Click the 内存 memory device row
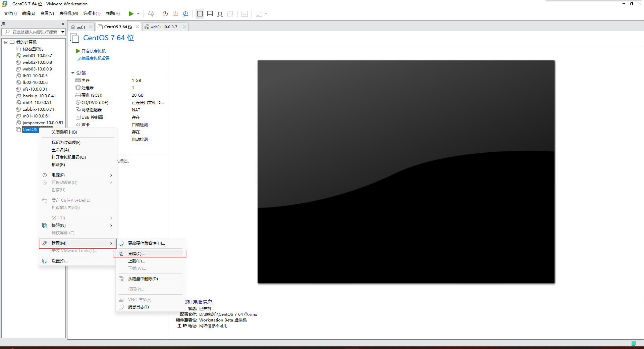The width and height of the screenshot is (644, 349). 120,81
